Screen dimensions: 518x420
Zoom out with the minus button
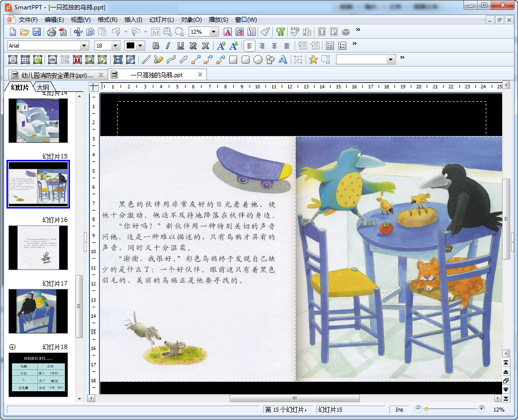coord(418,409)
